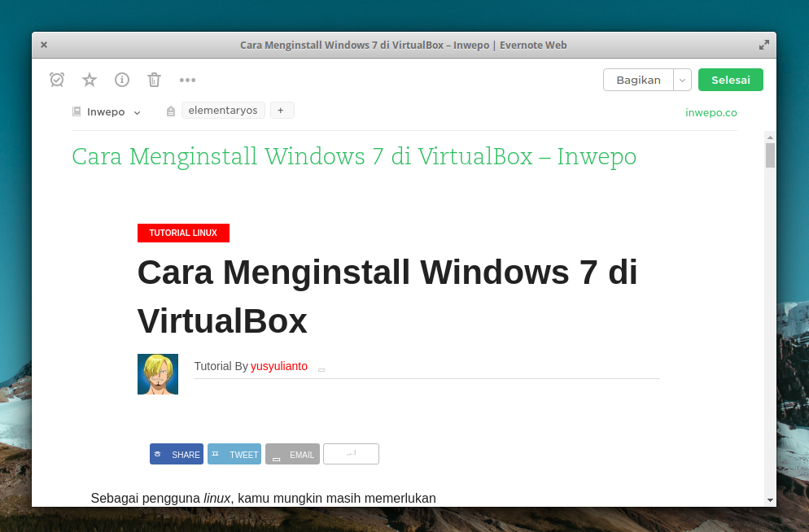Maximize window with the expand arrows icon
This screenshot has width=809, height=532.
coord(764,45)
